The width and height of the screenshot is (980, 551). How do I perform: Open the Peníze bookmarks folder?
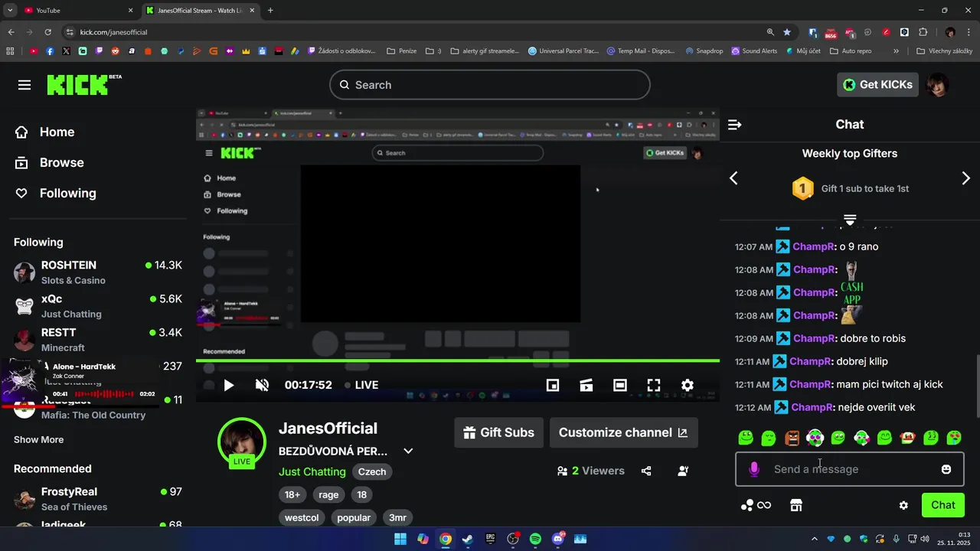tap(401, 51)
